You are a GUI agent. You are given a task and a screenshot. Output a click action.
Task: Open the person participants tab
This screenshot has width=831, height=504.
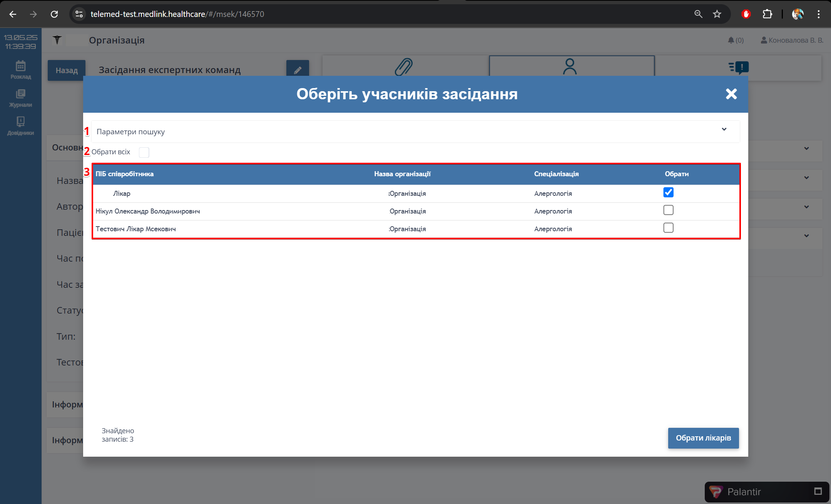[570, 67]
